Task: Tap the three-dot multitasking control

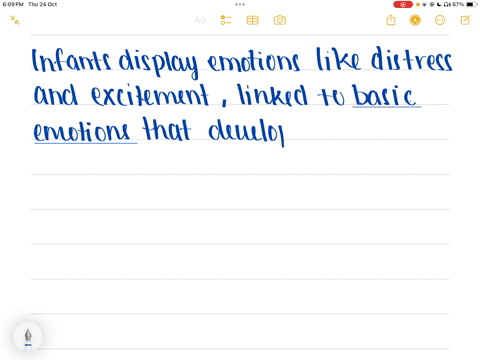Action: coord(240,4)
